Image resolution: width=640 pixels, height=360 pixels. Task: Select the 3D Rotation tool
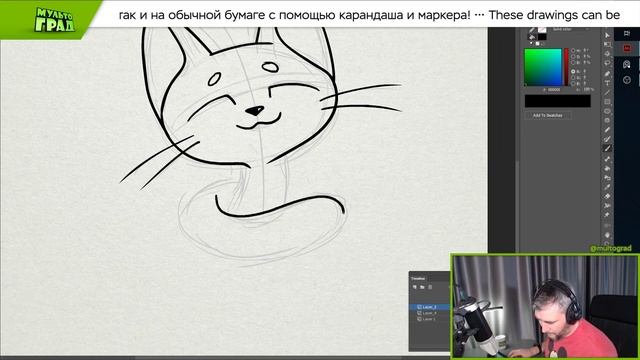coord(607,53)
